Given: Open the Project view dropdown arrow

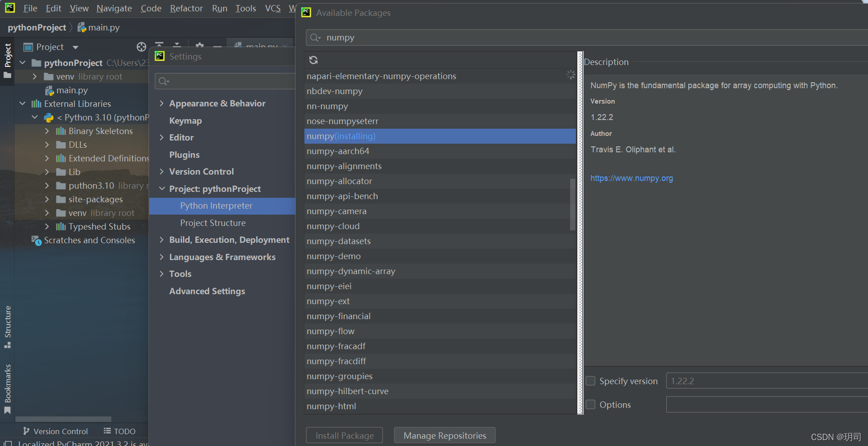Looking at the screenshot, I should point(76,47).
